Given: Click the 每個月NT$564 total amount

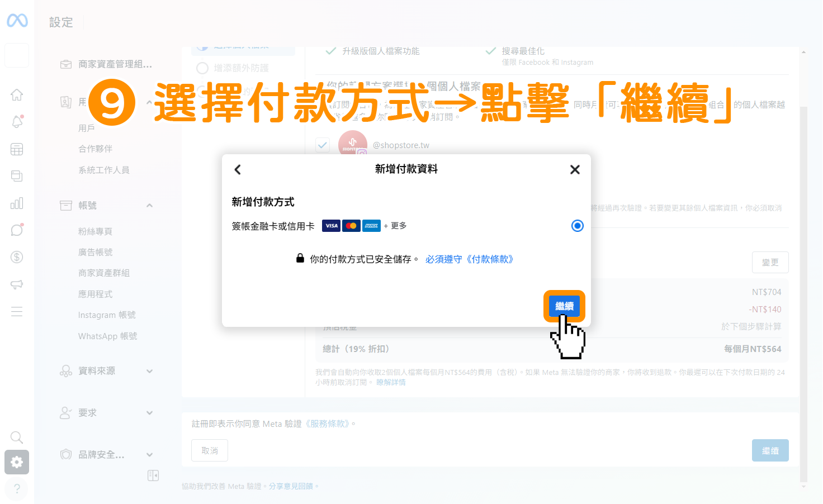Looking at the screenshot, I should [x=753, y=349].
